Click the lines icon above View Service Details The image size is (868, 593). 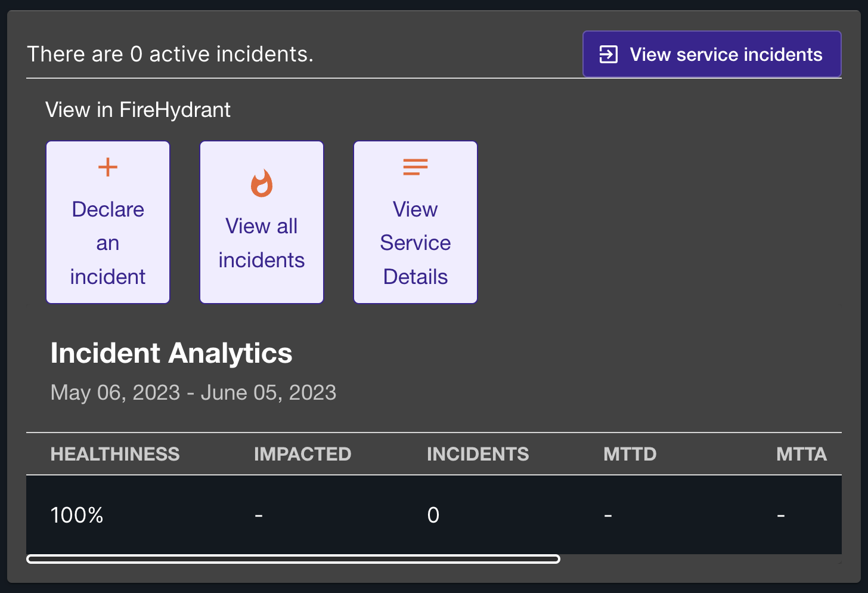tap(416, 167)
